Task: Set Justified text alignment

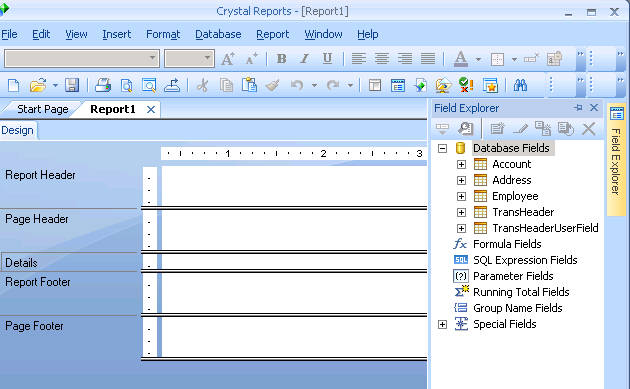Action: 428,59
